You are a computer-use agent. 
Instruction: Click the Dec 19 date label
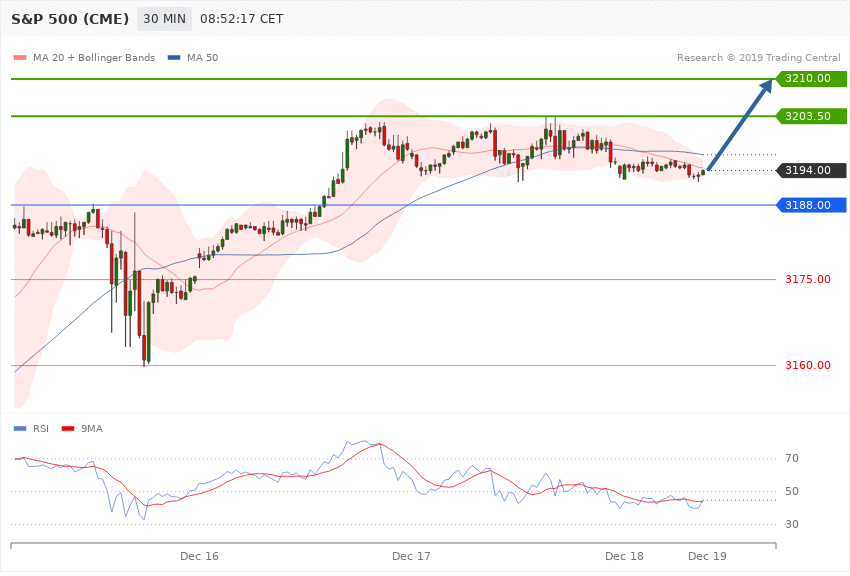(x=707, y=556)
